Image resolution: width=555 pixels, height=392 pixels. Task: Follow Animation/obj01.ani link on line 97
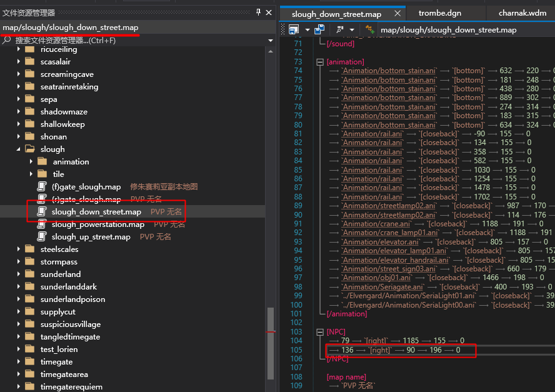pyautogui.click(x=376, y=278)
